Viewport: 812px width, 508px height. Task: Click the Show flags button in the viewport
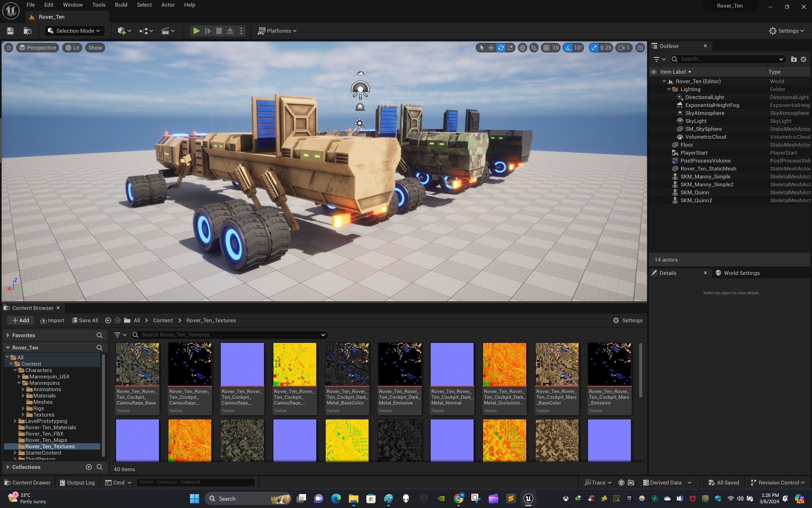click(95, 48)
